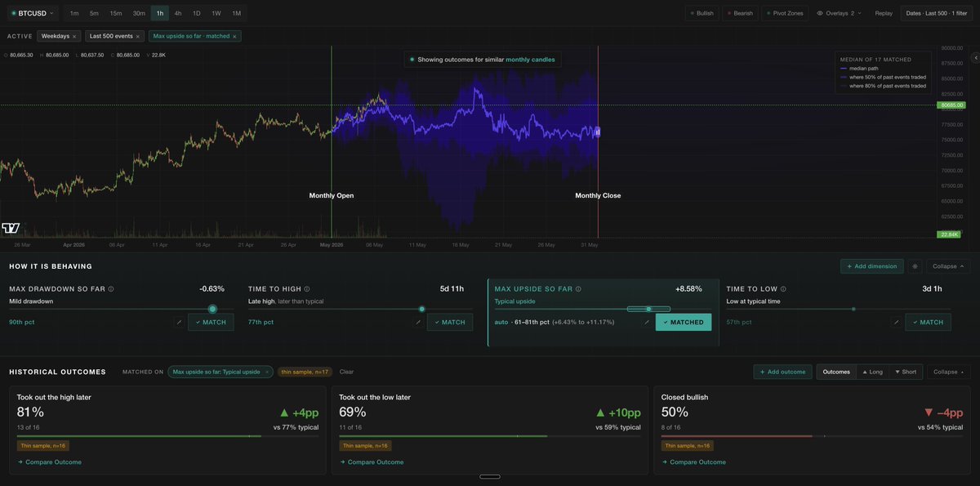
Task: Edit Time To Low range pencil icon
Action: coord(896,323)
